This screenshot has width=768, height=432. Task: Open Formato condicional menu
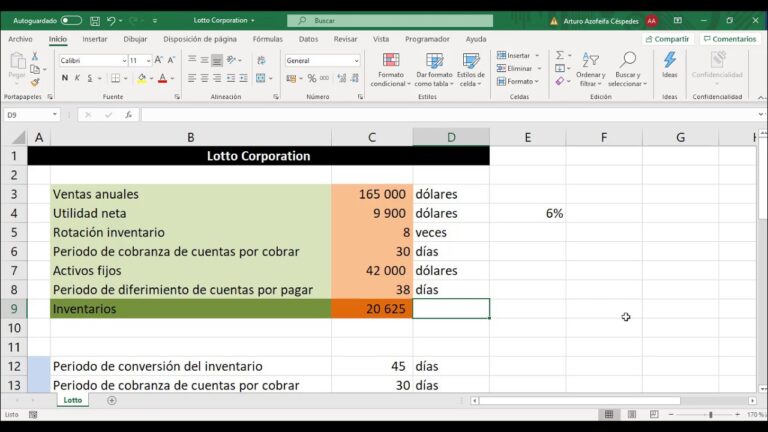coord(390,70)
